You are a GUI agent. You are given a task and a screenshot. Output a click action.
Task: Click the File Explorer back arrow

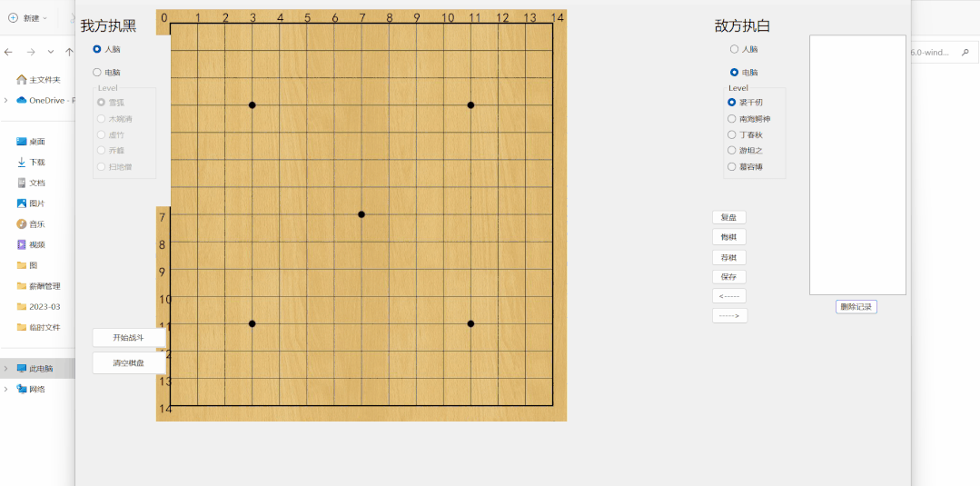click(9, 52)
